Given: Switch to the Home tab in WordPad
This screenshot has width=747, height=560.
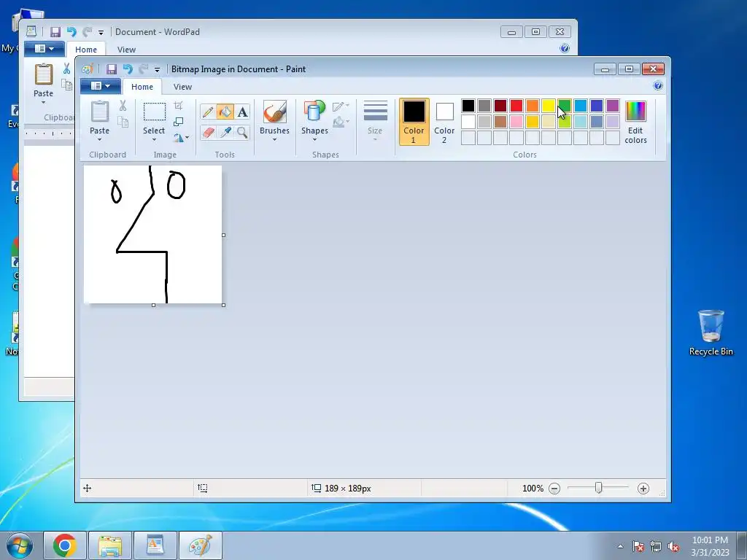Looking at the screenshot, I should click(86, 50).
